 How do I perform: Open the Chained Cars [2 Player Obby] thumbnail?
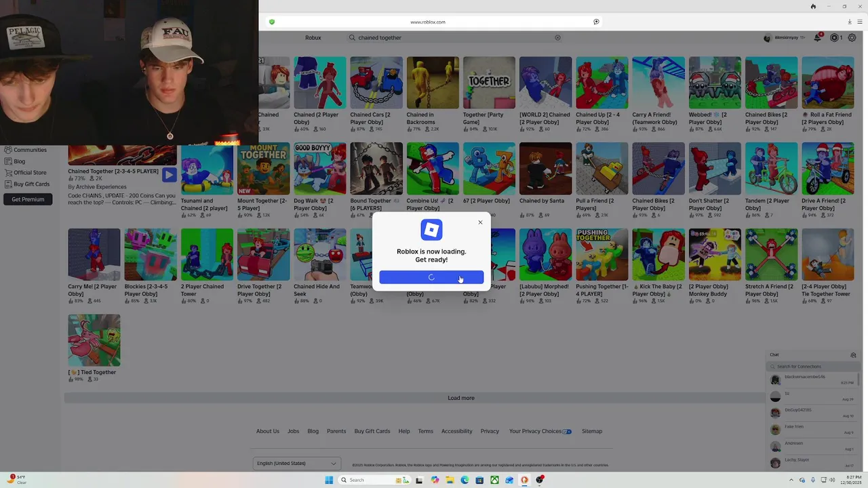376,83
